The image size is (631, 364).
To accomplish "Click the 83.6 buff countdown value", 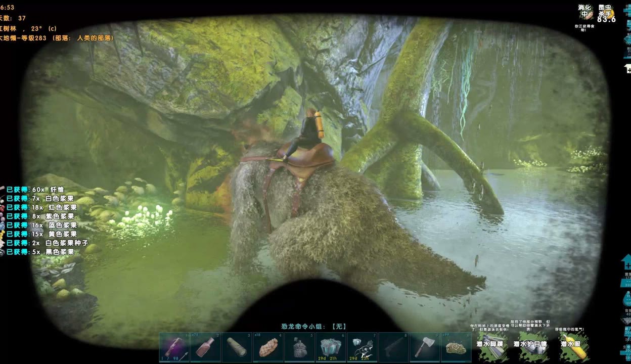I will point(606,19).
